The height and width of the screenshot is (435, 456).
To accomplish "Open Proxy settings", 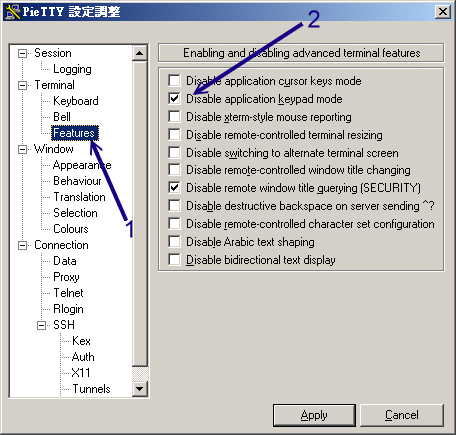I will pos(66,277).
